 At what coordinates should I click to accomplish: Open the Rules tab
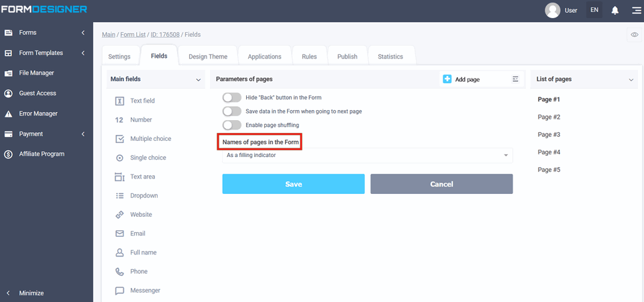pyautogui.click(x=309, y=56)
